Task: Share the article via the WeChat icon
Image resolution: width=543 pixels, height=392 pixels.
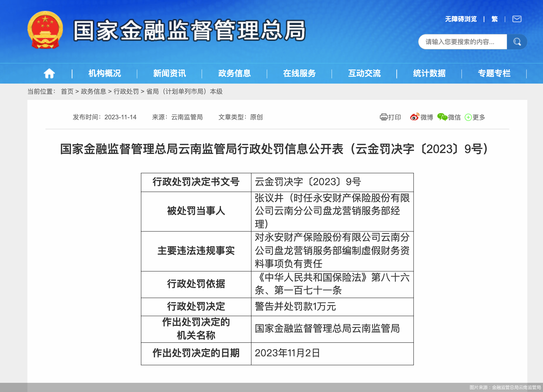Action: tap(442, 117)
